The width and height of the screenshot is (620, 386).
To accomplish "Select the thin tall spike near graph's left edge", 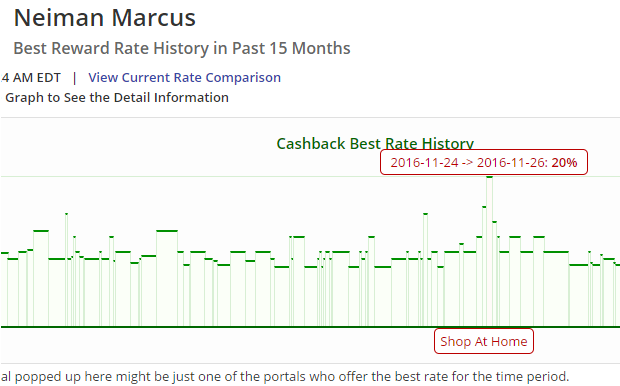I will [66, 270].
